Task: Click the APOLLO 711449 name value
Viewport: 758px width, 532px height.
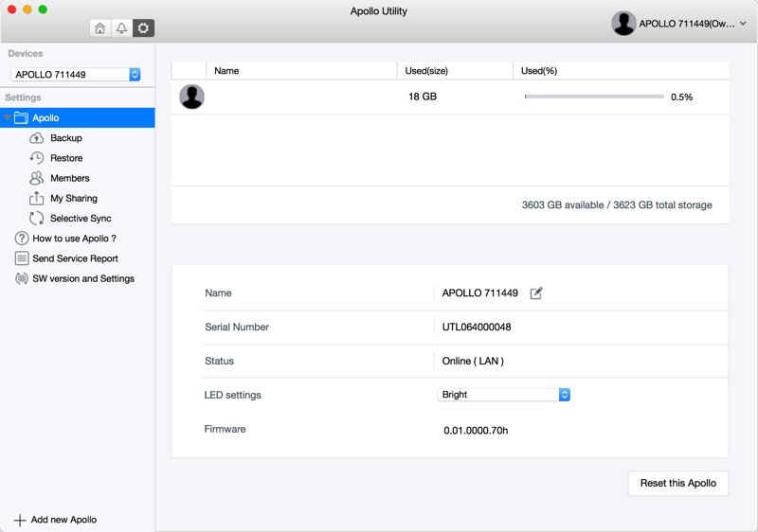Action: tap(480, 293)
